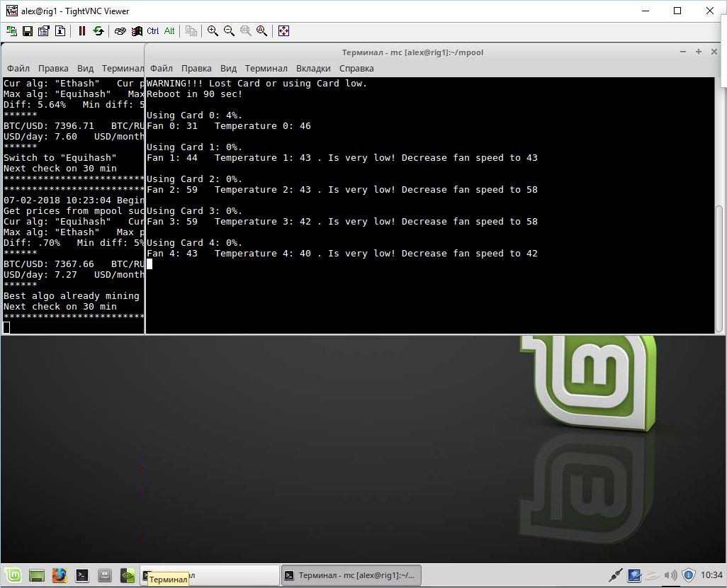The width and height of the screenshot is (727, 588).
Task: Open the blue network monitor tray icon
Action: 633,575
